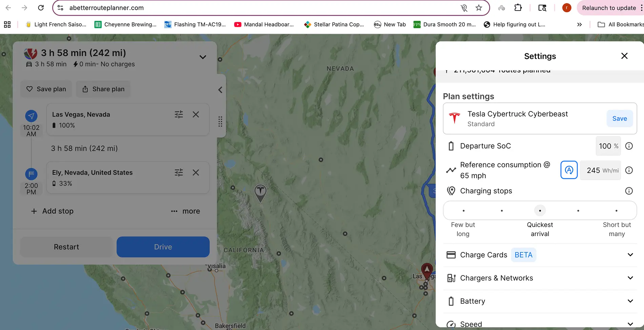The height and width of the screenshot is (330, 644).
Task: Click the location-blocked icon in address bar
Action: point(464,8)
